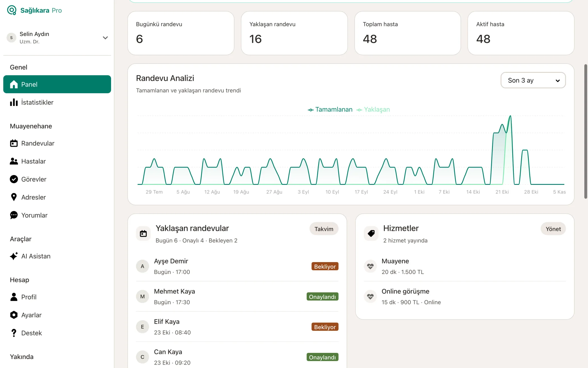
Task: Click the Aktif hasta stat card
Action: [521, 33]
